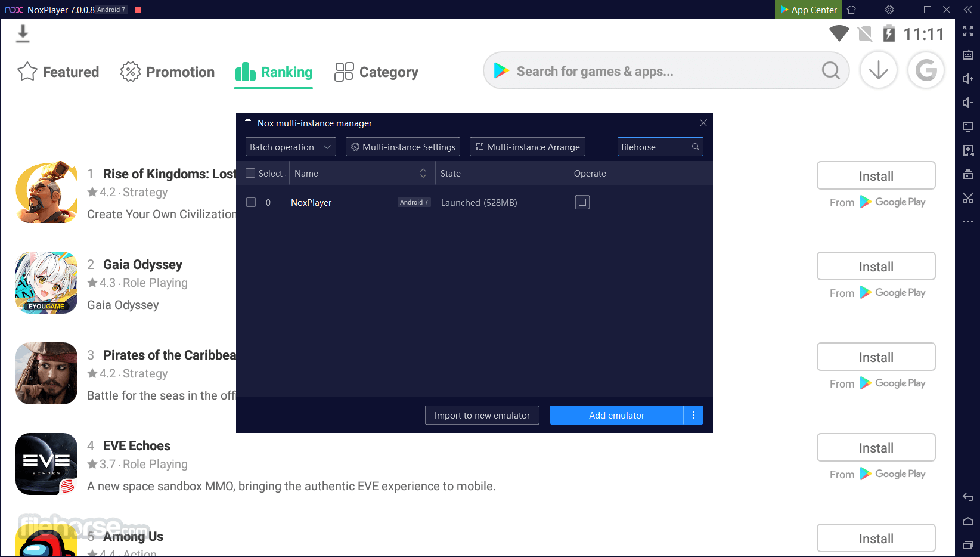
Task: Click search icon in the filehorse field
Action: 695,147
